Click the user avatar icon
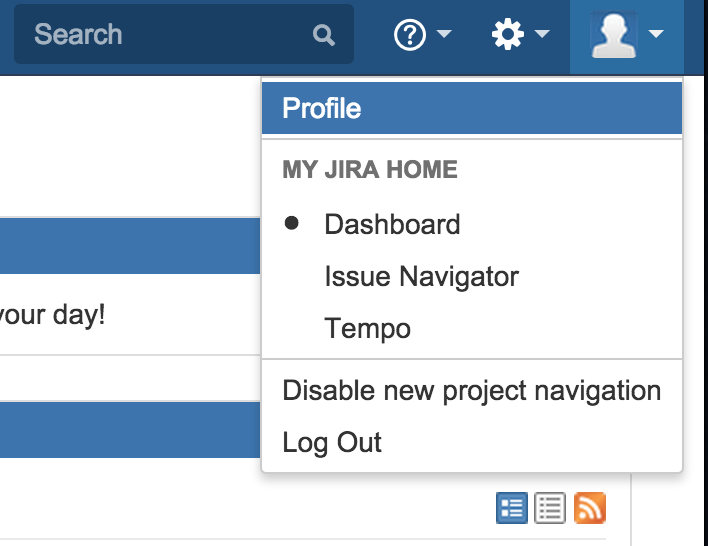 (x=614, y=35)
